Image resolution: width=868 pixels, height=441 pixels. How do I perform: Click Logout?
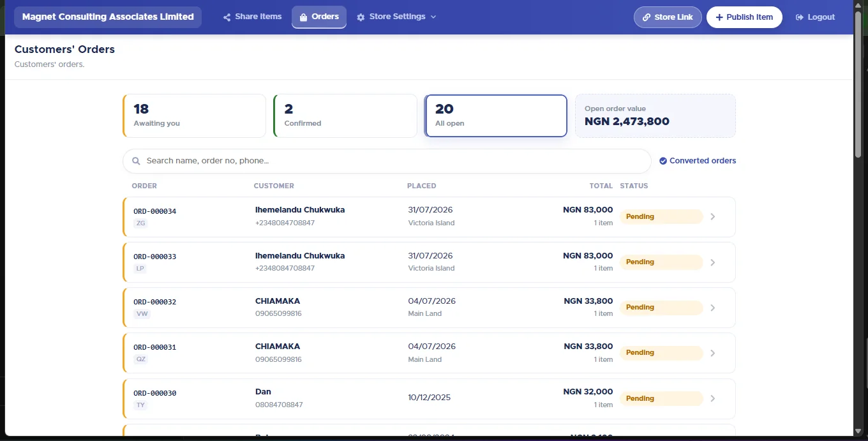pos(815,17)
